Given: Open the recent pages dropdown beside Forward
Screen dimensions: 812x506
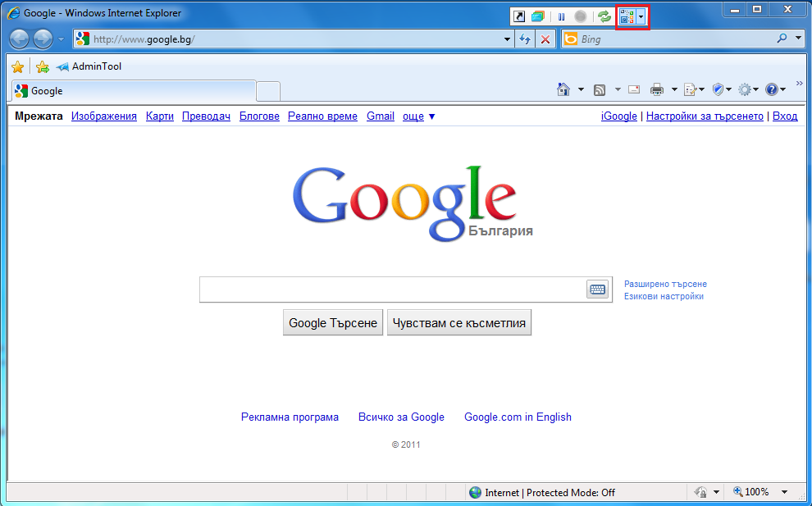Looking at the screenshot, I should 62,39.
